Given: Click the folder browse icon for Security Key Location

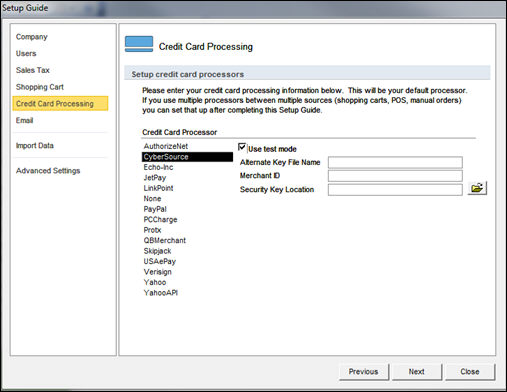Looking at the screenshot, I should point(477,188).
